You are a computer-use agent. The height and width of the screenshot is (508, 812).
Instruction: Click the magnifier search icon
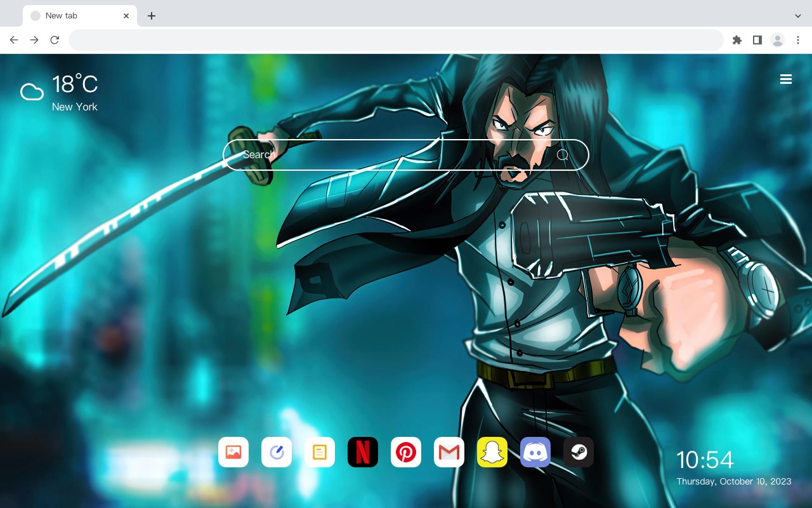563,155
